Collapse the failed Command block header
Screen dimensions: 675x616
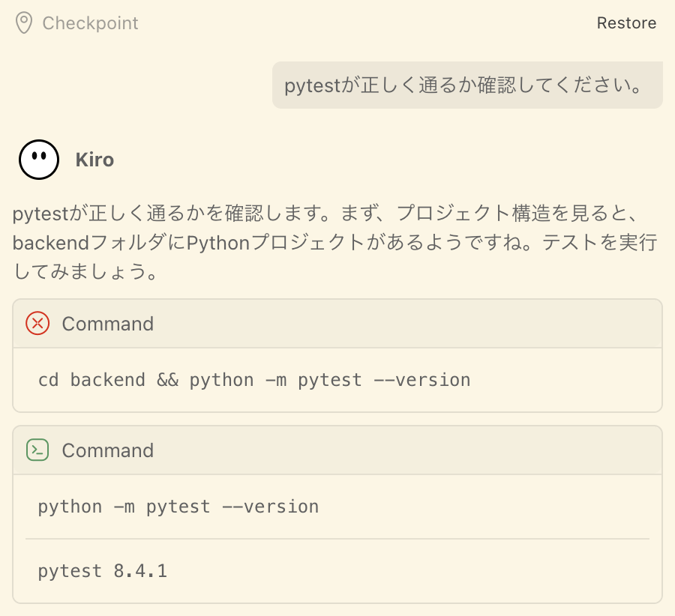tap(337, 324)
